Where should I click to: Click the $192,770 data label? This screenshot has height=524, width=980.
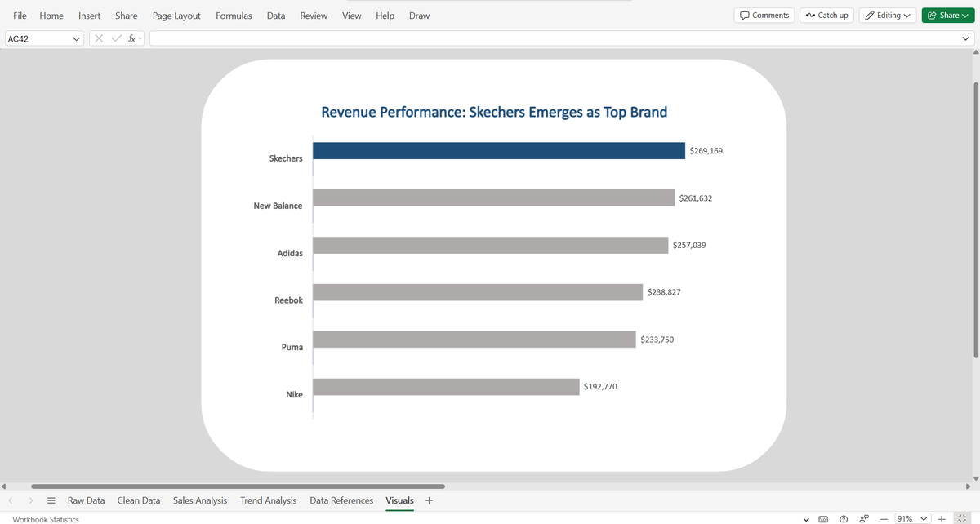600,386
